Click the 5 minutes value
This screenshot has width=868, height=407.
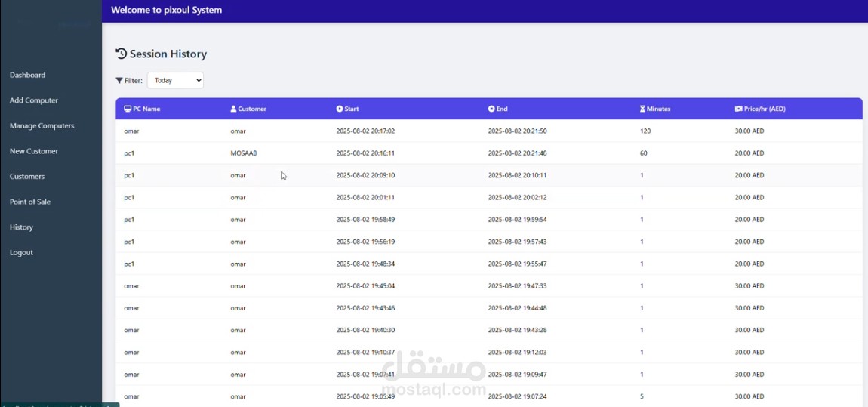[x=642, y=397]
